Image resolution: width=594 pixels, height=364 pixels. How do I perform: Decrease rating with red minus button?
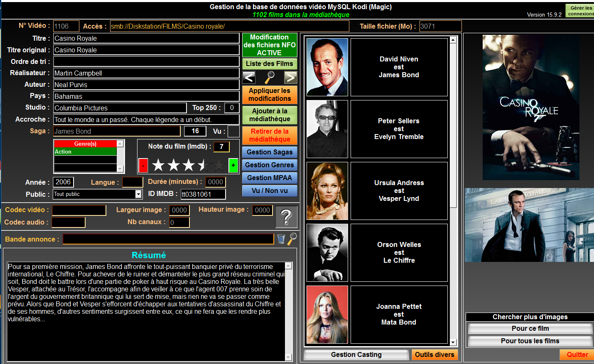click(x=143, y=166)
